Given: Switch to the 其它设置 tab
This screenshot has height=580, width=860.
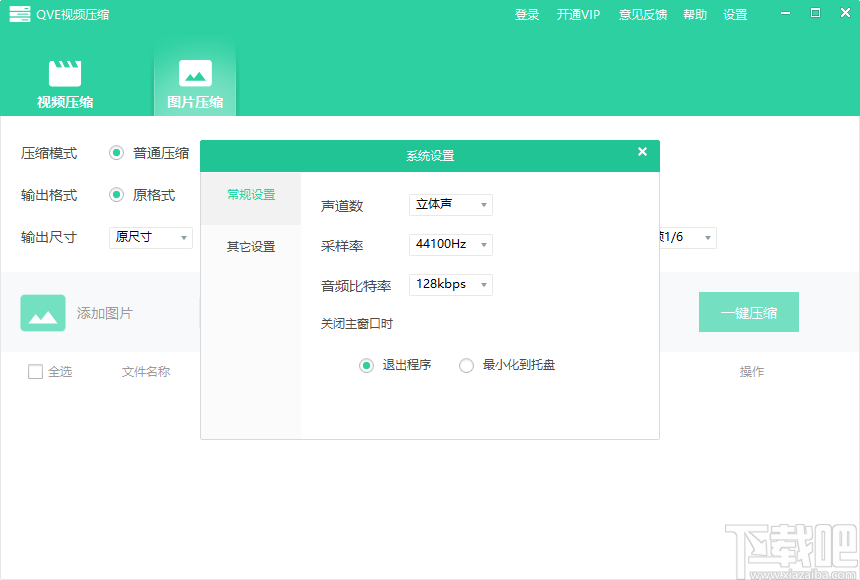Looking at the screenshot, I should tap(250, 246).
